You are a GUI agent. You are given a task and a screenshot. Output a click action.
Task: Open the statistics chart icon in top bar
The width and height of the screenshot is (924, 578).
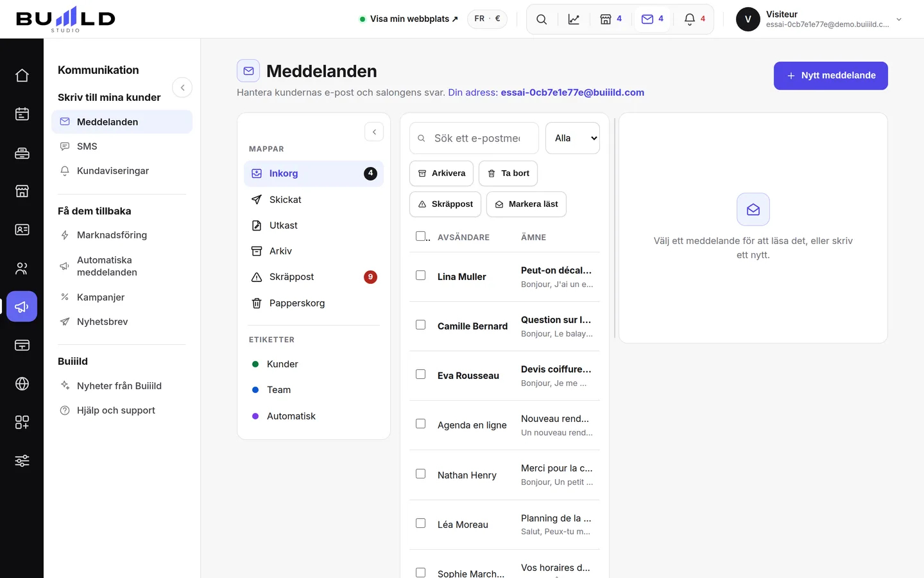[x=574, y=19]
